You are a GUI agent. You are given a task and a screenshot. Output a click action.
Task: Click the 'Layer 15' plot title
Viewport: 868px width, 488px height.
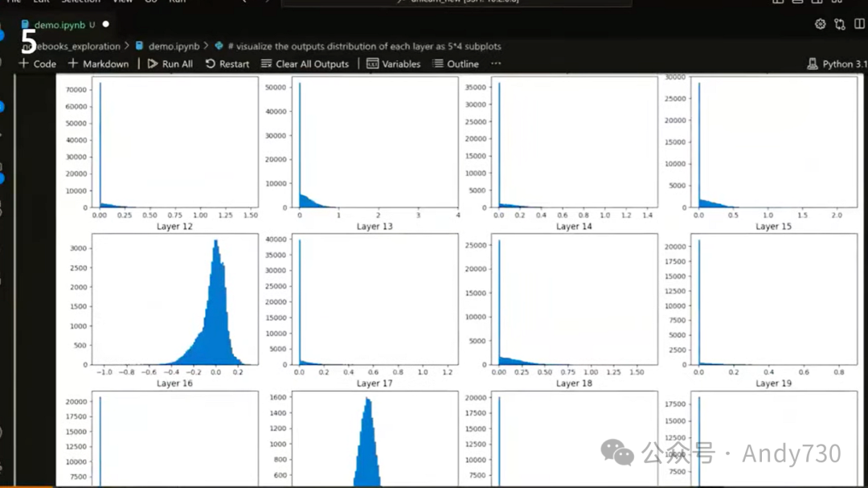[773, 227]
